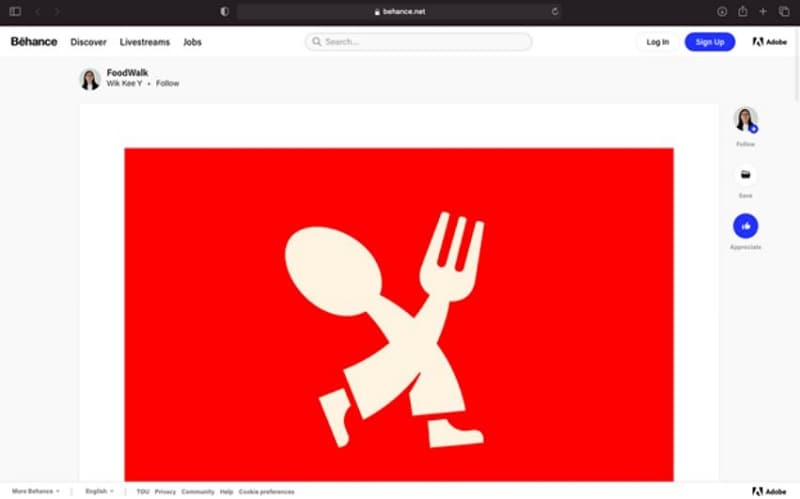800x499 pixels.
Task: Open the Help footer link
Action: tap(227, 492)
